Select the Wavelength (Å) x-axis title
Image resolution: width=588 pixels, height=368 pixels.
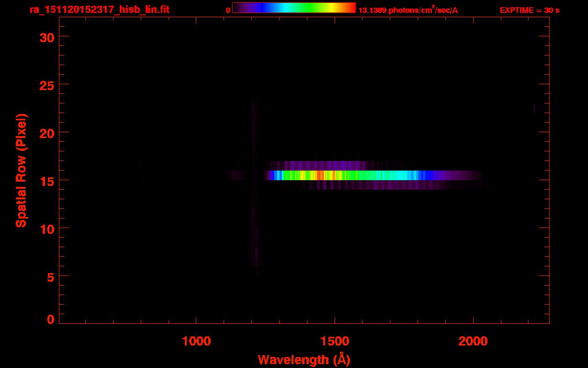click(304, 359)
